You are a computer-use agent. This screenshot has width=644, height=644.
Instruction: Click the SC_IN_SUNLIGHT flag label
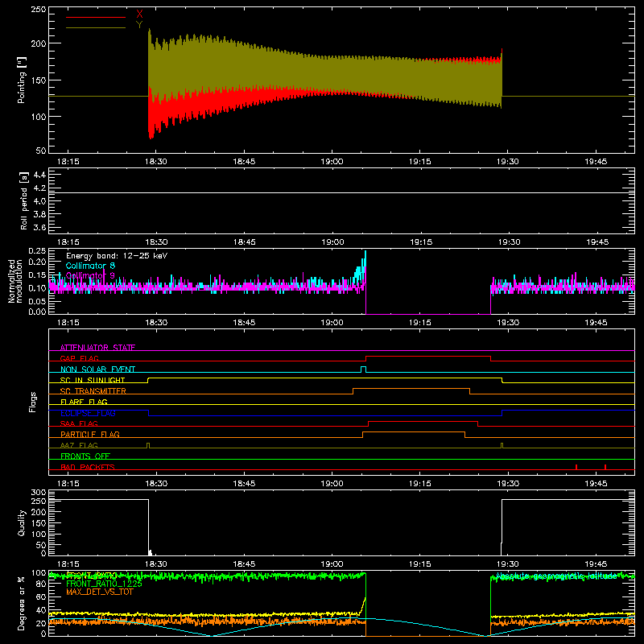tap(93, 380)
